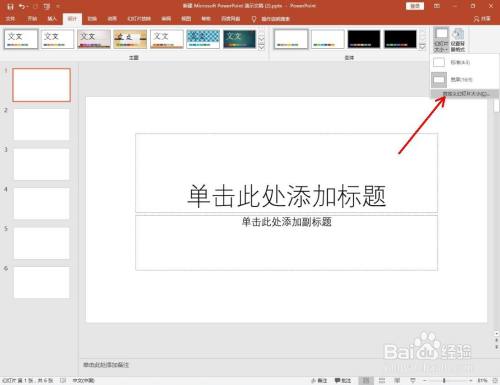Select slide 6 thumbnail in the panel
The height and width of the screenshot is (385, 500).
click(x=41, y=282)
